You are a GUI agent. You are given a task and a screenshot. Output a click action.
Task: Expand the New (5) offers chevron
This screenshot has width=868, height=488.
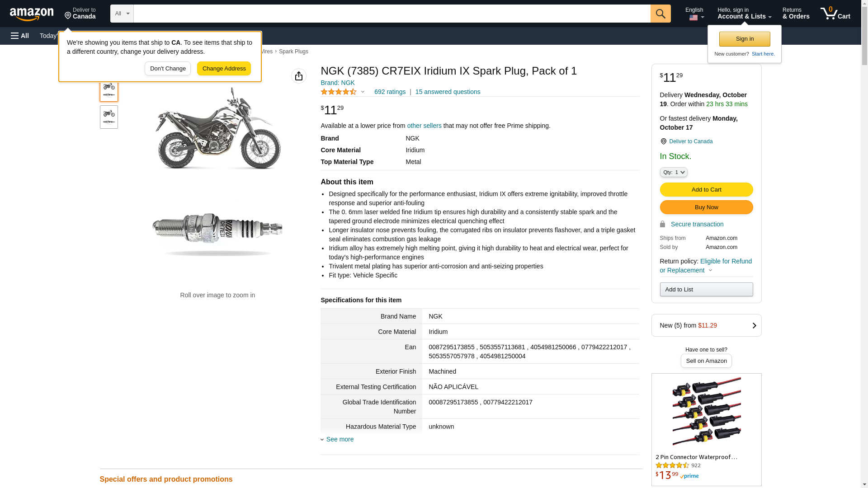click(x=754, y=325)
